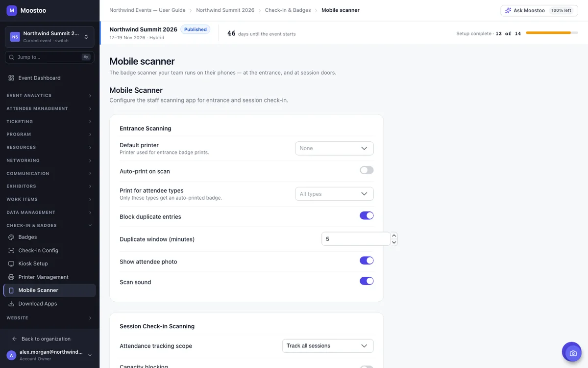Open Event Dashboard in sidebar

pyautogui.click(x=49, y=78)
